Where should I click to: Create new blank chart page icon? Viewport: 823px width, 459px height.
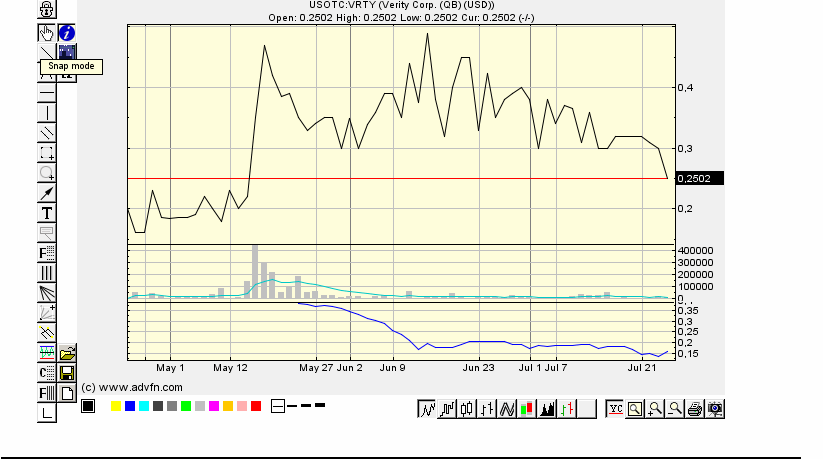coord(67,393)
